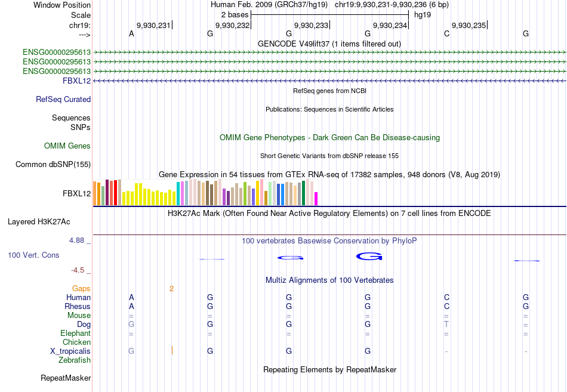Click the chr19: ruler label
The image size is (567, 392).
point(79,25)
